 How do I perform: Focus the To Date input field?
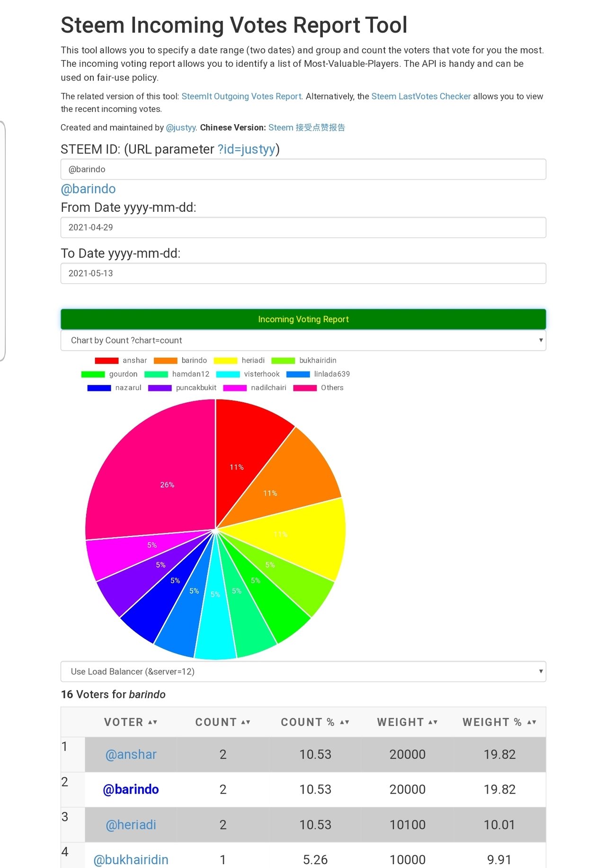[x=303, y=273]
